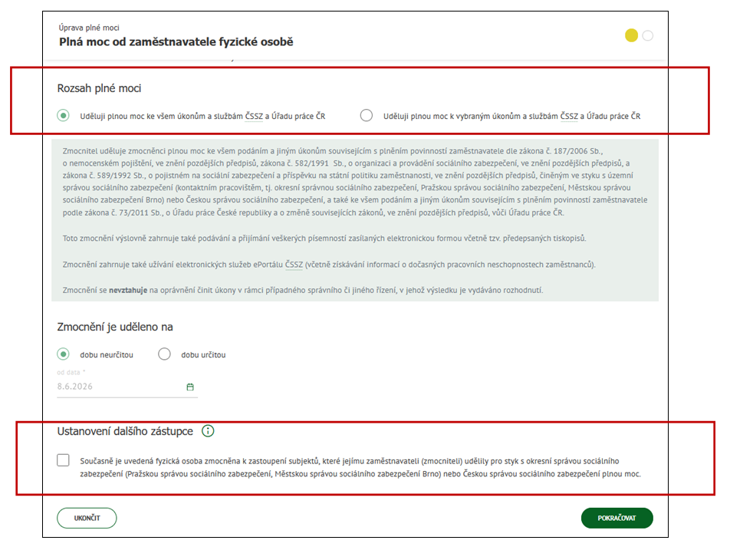Click the UKONČIT button
Image resolution: width=730 pixels, height=560 pixels.
tap(87, 518)
